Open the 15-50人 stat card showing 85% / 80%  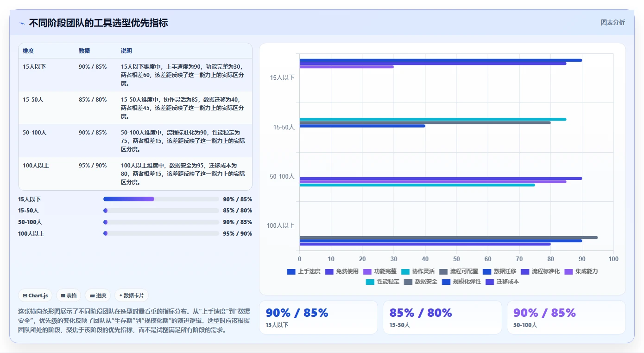[x=442, y=317]
